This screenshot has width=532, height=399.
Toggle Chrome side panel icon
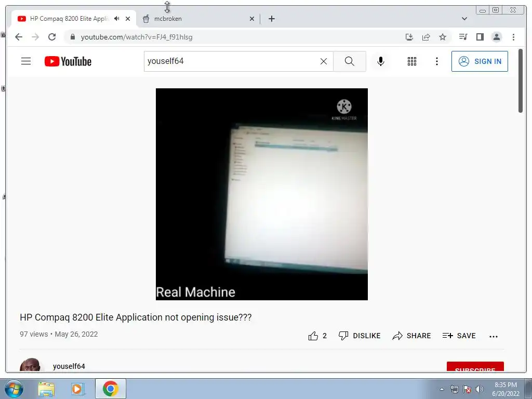[480, 37]
